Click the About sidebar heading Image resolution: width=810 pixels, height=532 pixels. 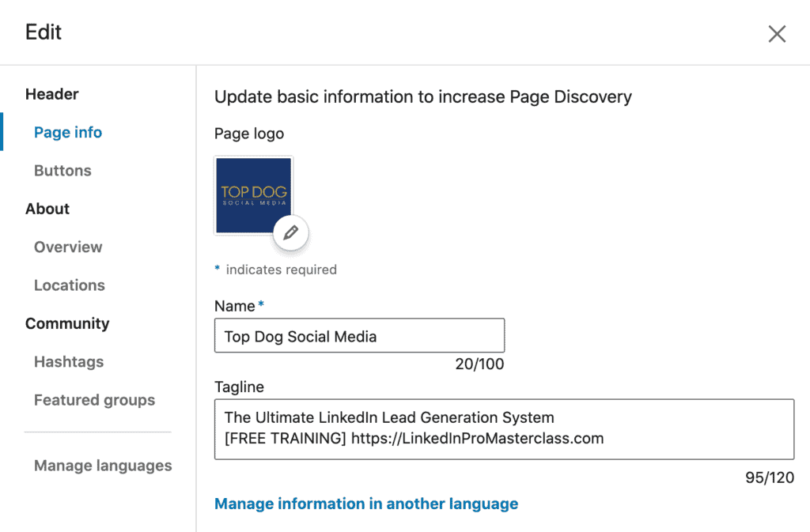(x=47, y=209)
